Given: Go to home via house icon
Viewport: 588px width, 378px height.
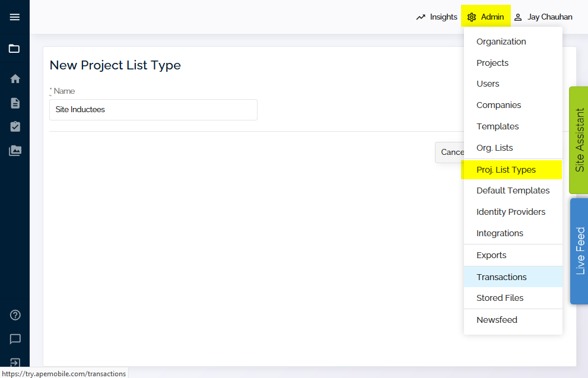Looking at the screenshot, I should [x=15, y=79].
